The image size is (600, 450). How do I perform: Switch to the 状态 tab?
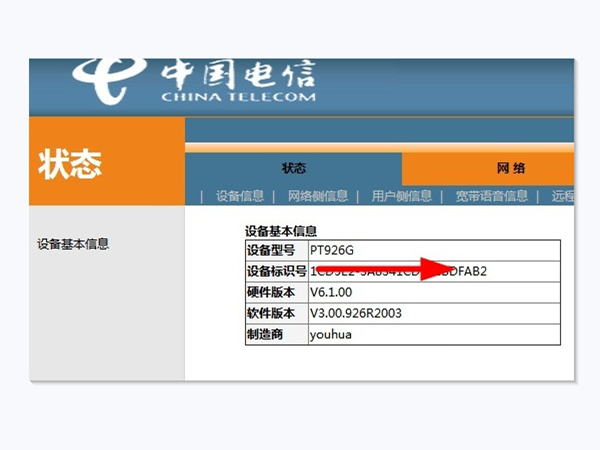tap(293, 168)
